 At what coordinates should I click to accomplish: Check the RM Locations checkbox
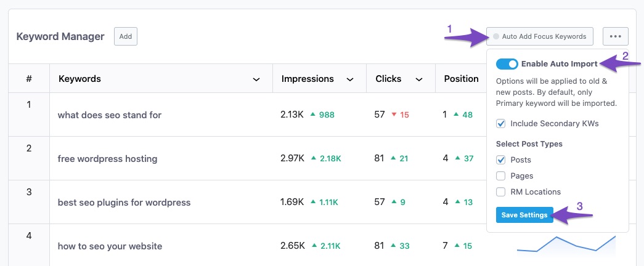pos(501,192)
